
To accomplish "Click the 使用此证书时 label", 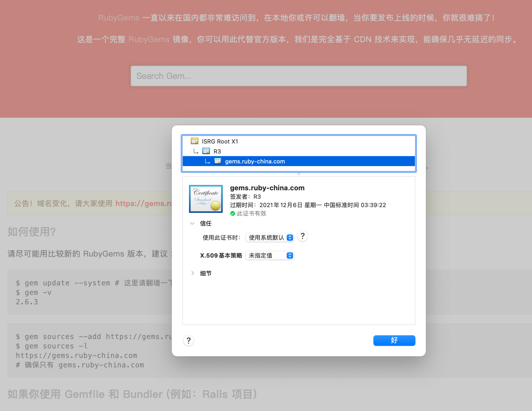I will click(221, 238).
